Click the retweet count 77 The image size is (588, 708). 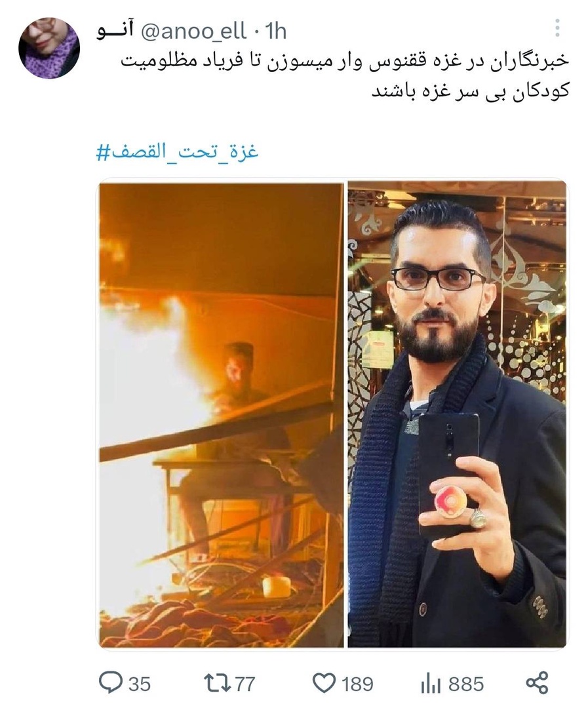coord(245,684)
